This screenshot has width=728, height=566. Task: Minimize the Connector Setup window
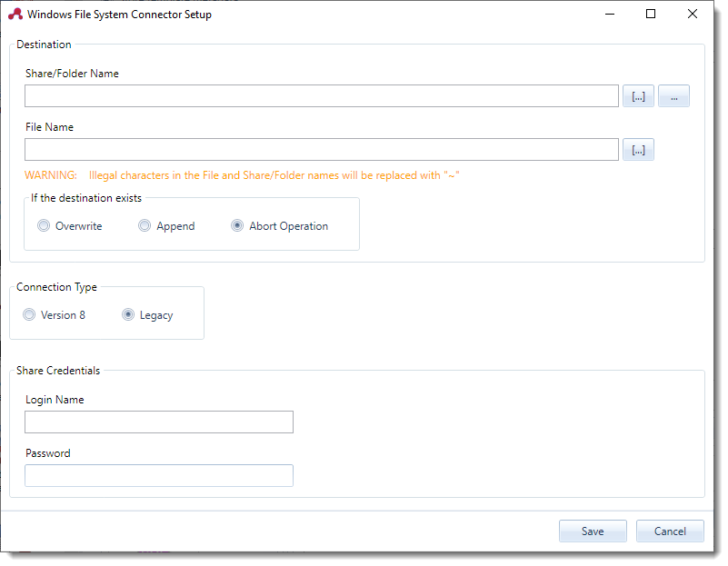pyautogui.click(x=608, y=15)
